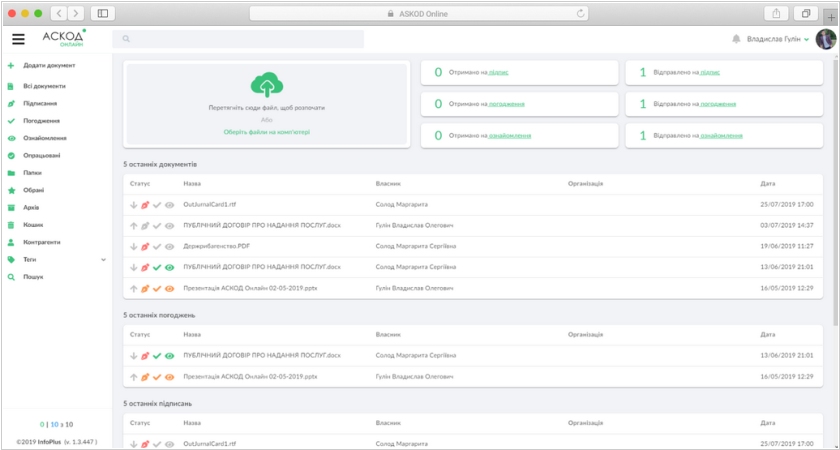Toggle green eye icon in 5 останніх погоджень
Viewport: 840px width, 450px height.
pos(169,355)
